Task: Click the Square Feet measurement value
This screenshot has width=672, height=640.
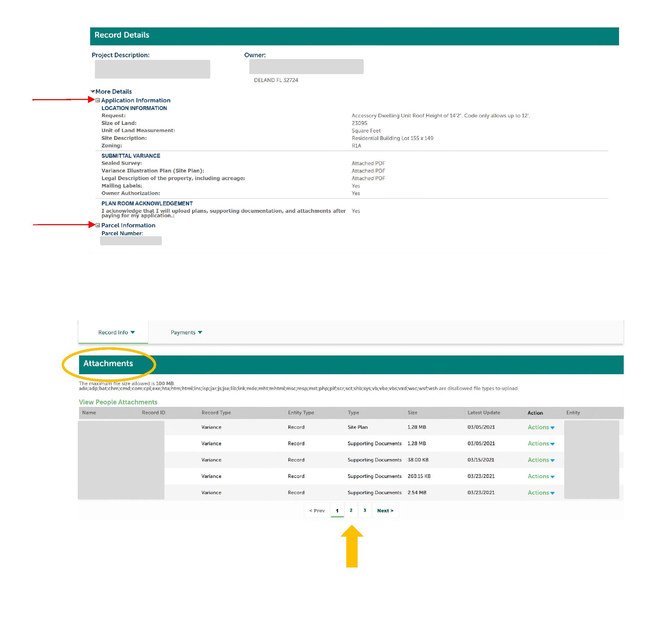Action: click(x=366, y=131)
